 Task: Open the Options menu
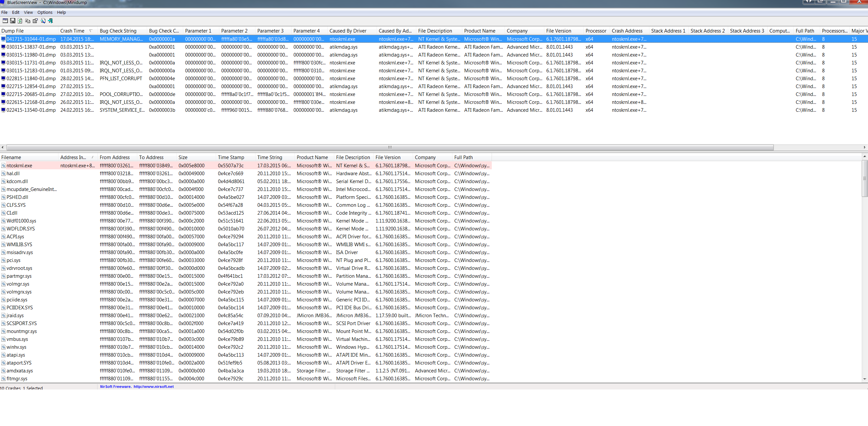coord(45,12)
